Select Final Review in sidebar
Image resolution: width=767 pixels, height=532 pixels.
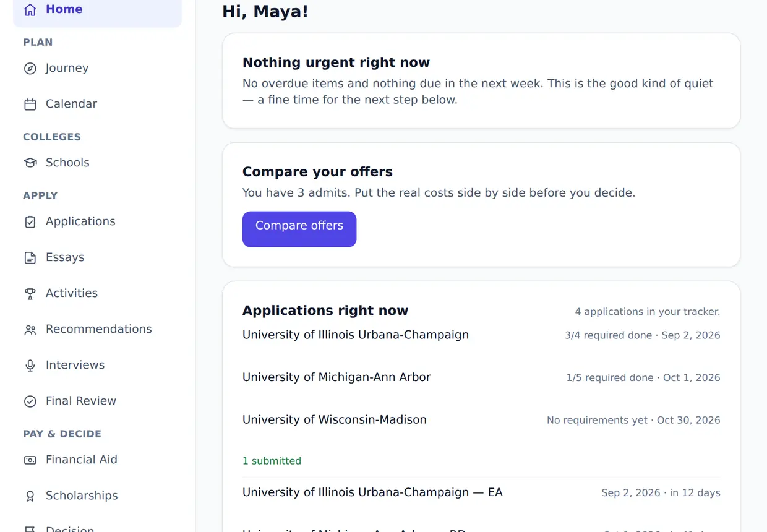point(98,401)
